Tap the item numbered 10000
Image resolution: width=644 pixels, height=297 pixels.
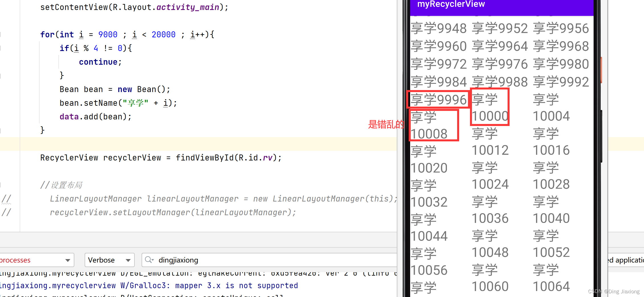click(490, 108)
